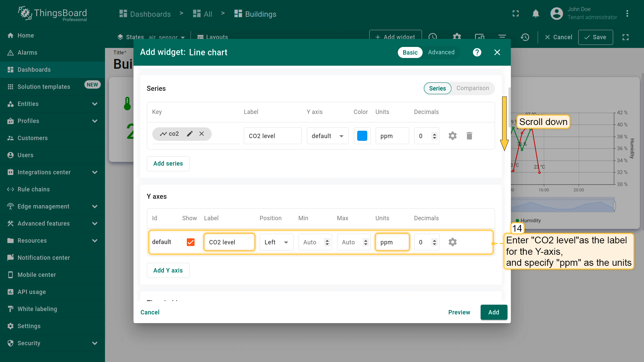
Task: Click the notifications bell icon
Action: pyautogui.click(x=536, y=13)
